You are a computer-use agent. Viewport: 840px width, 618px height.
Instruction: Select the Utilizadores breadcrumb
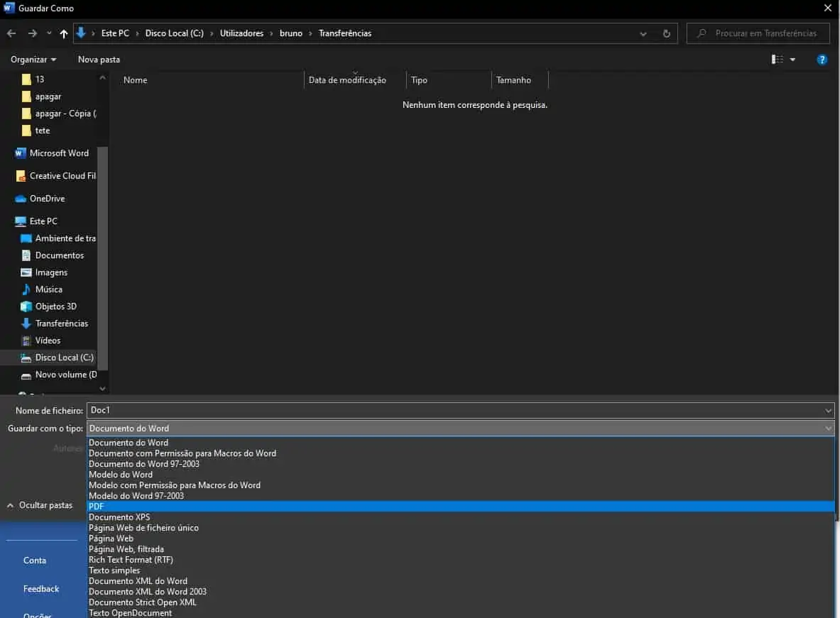(241, 33)
